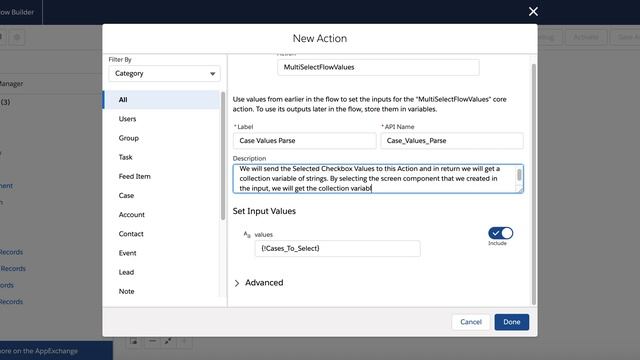Click the MultiSelectFlowValues action search field
This screenshot has height=360, width=640.
click(378, 67)
